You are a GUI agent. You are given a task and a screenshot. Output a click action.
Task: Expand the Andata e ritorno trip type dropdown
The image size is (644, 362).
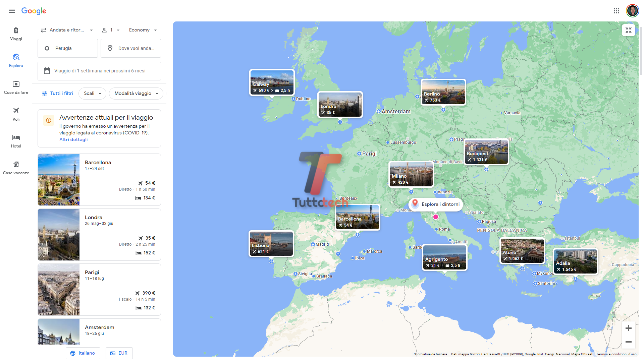(67, 30)
